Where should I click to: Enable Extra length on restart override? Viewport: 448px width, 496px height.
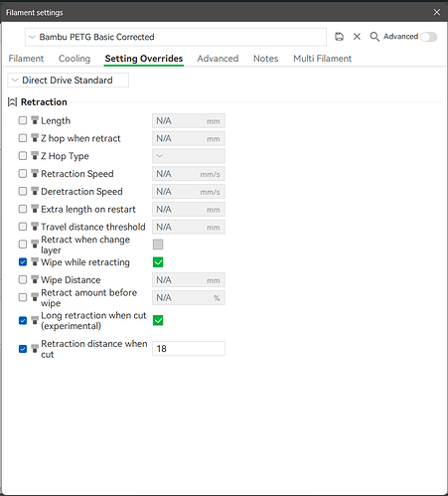coord(23,209)
